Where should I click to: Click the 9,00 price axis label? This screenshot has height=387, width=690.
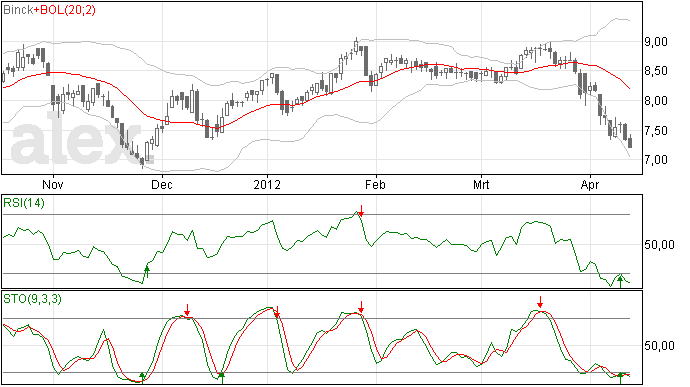[x=656, y=42]
